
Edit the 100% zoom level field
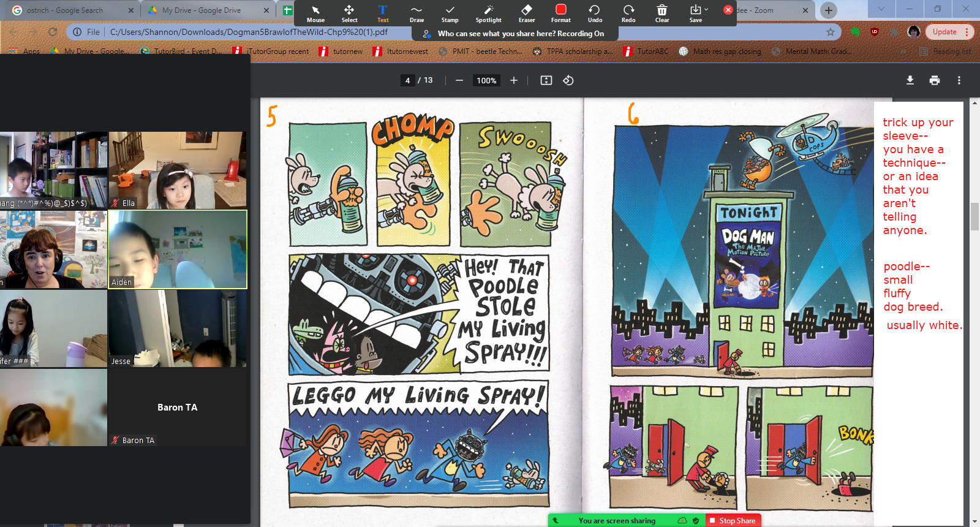tap(486, 80)
